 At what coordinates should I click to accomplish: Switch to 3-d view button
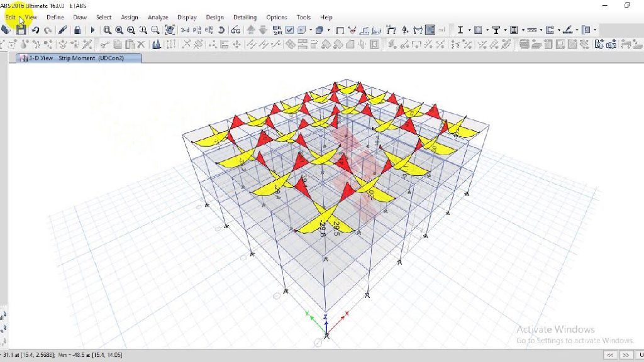pos(186,30)
